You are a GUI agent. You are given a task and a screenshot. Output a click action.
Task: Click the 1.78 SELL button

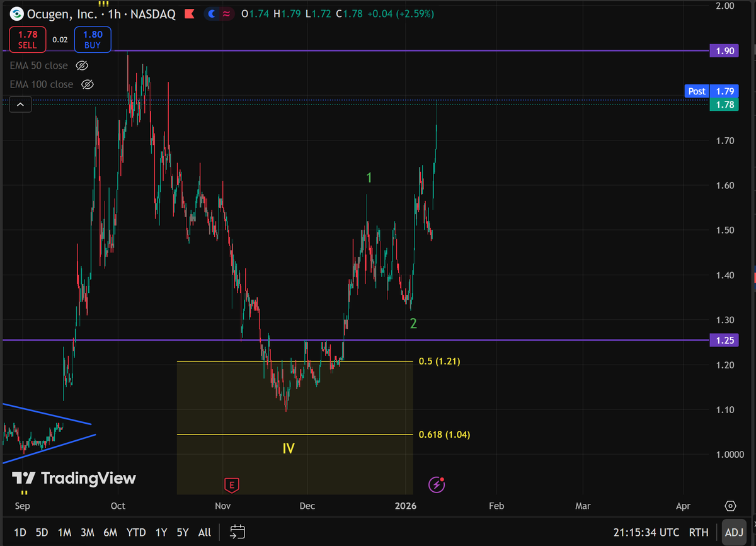tap(27, 39)
